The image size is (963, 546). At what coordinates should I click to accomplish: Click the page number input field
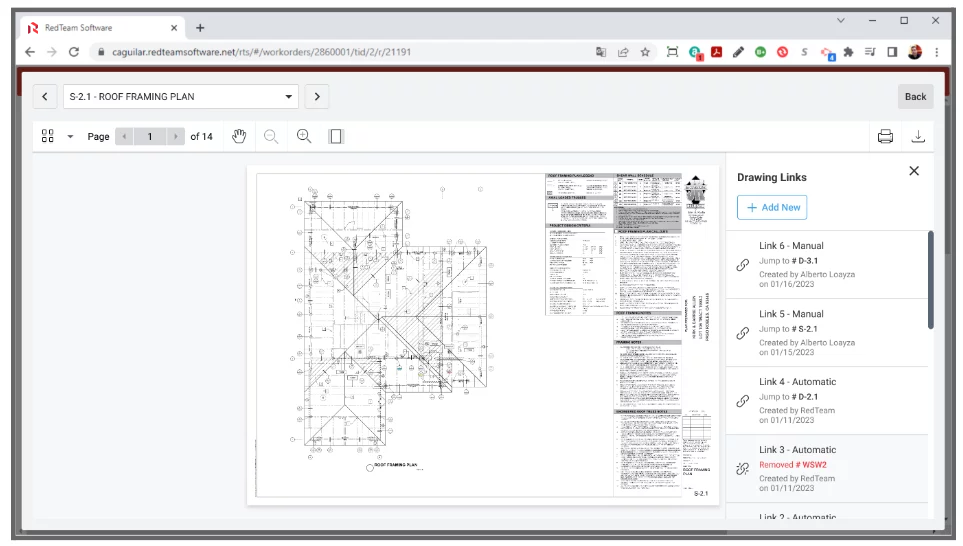coord(149,136)
